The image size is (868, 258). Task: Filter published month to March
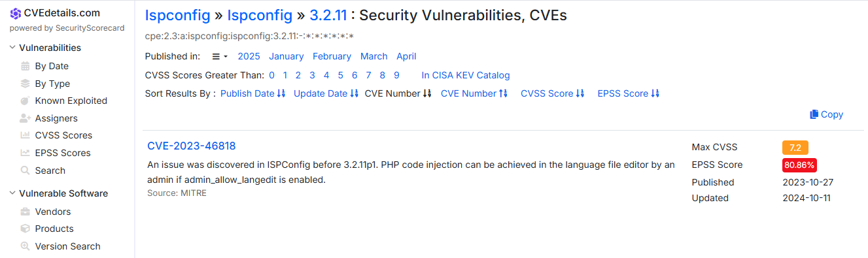click(x=374, y=56)
